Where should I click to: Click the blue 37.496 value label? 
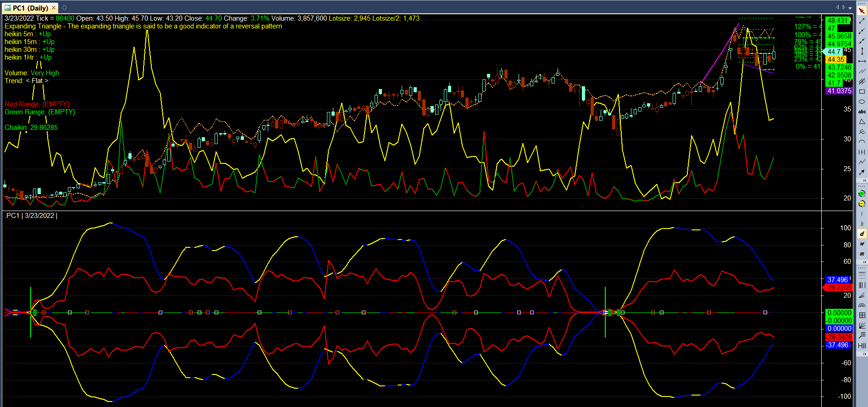(838, 279)
